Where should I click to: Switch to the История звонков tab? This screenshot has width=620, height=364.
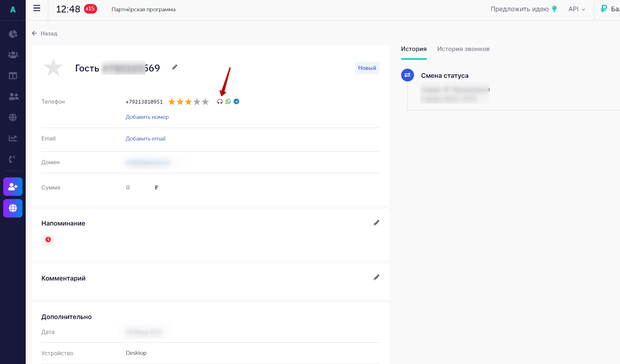pyautogui.click(x=463, y=49)
